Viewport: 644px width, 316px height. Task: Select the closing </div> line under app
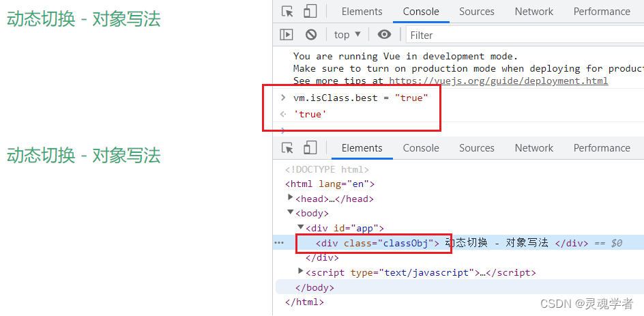(322, 258)
